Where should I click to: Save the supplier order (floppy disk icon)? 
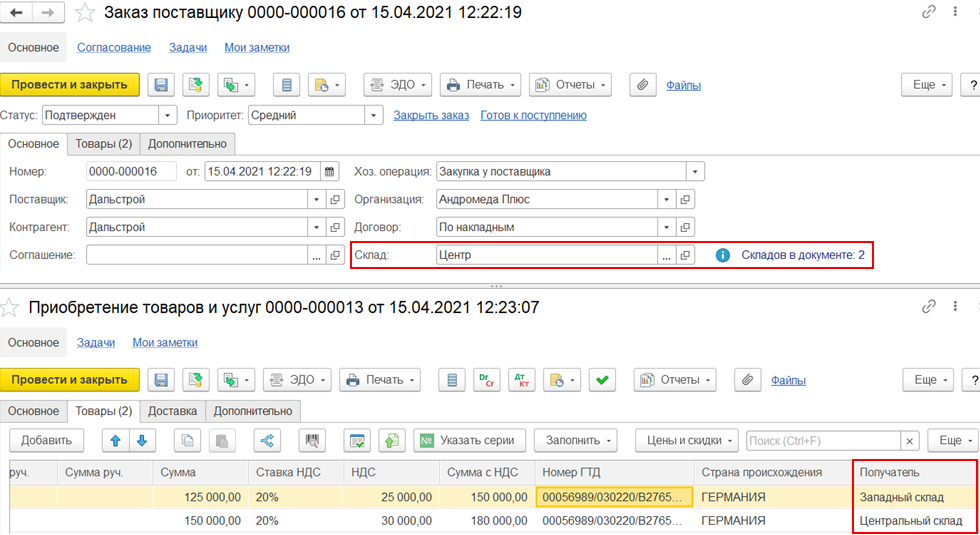click(161, 85)
